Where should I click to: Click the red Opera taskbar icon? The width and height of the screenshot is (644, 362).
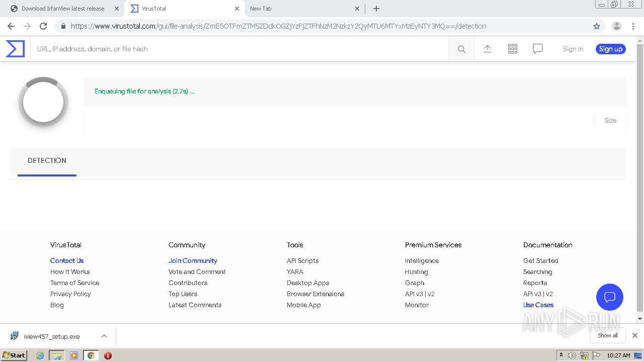pyautogui.click(x=108, y=355)
